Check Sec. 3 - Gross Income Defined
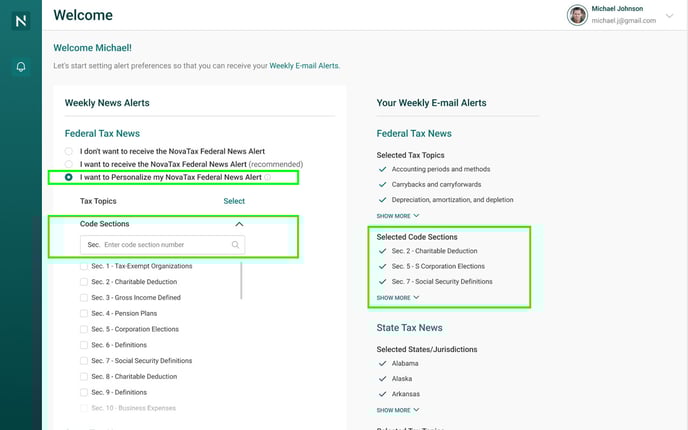Viewport: 688px width, 430px height. pyautogui.click(x=84, y=297)
